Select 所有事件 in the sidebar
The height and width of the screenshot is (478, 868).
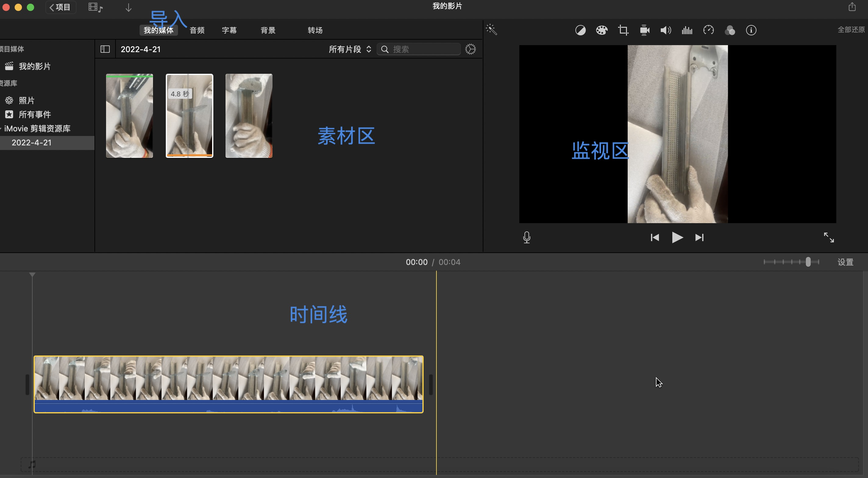(x=34, y=115)
